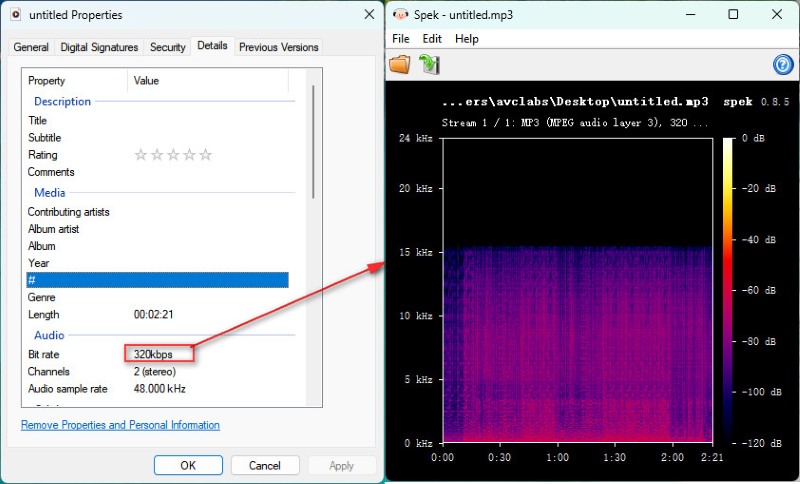This screenshot has height=484, width=800.
Task: Switch to the Digital Signatures tab
Action: 99,47
